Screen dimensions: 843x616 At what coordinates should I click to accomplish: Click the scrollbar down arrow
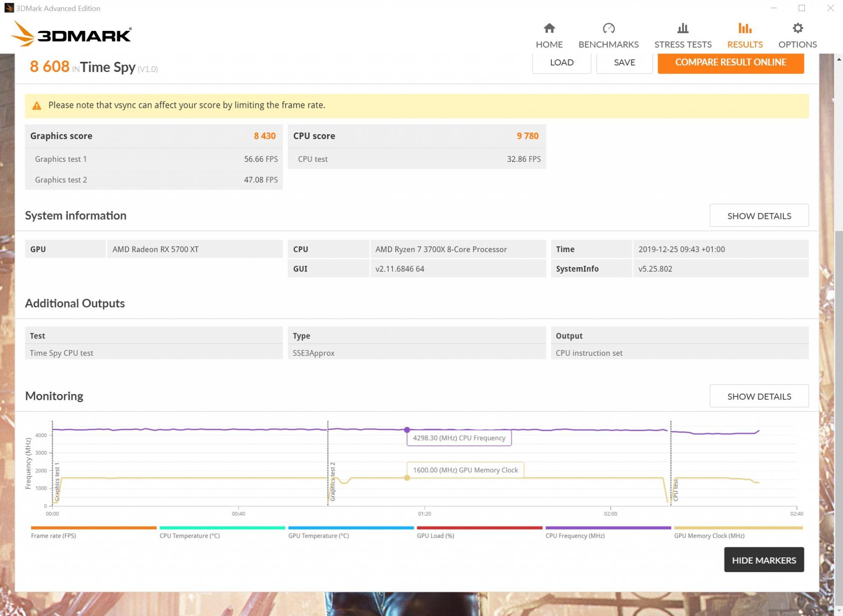pyautogui.click(x=838, y=611)
